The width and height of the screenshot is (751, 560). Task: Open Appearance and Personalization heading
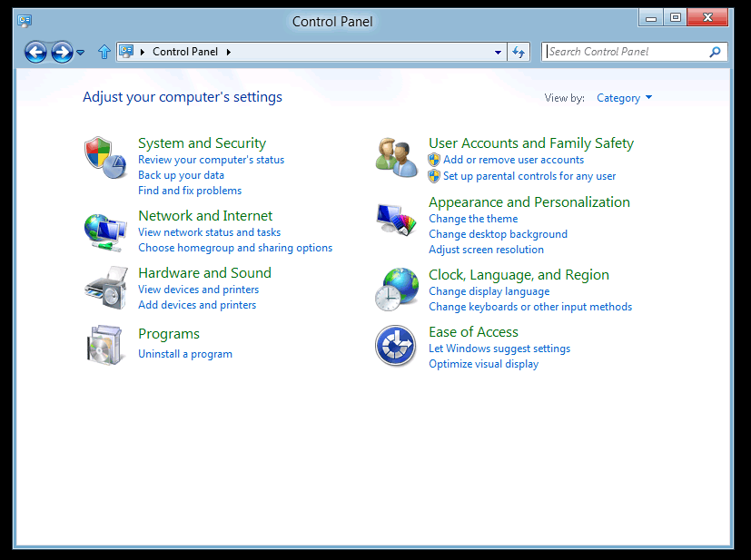coord(529,202)
